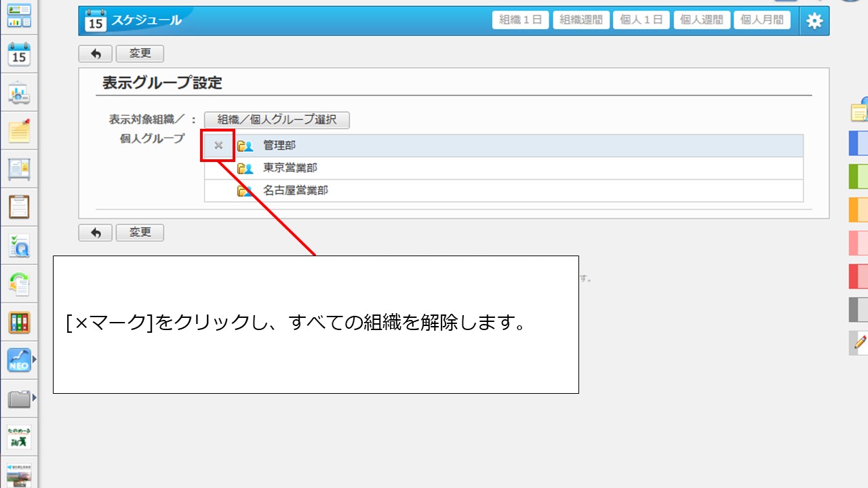The height and width of the screenshot is (488, 868).
Task: Open the yellow sticky note icon on right edge
Action: pyautogui.click(x=860, y=110)
